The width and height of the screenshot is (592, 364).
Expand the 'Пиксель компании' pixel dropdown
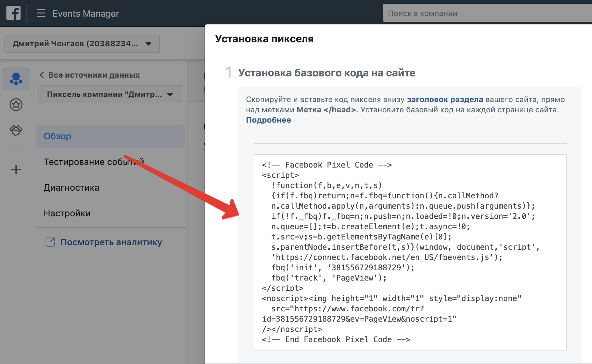tap(110, 94)
